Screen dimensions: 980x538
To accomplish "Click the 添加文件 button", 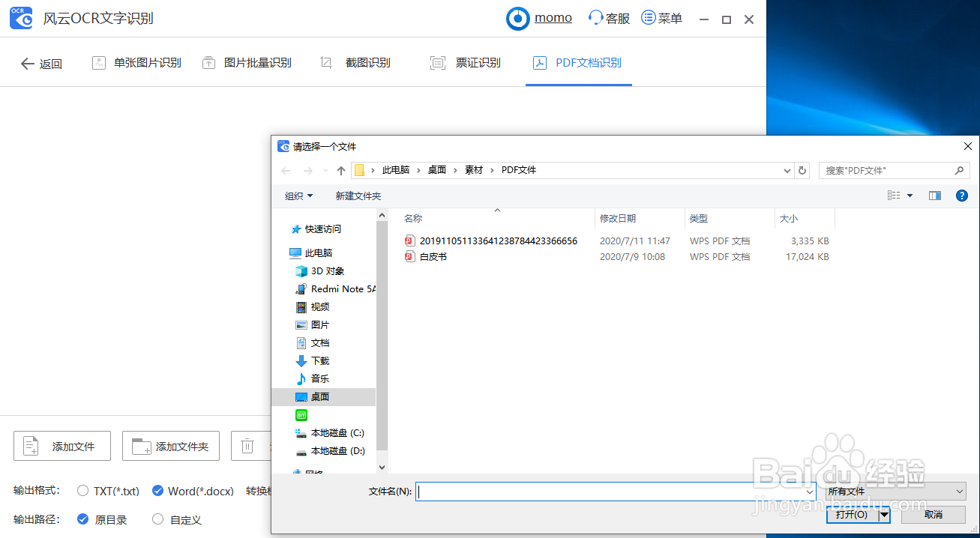I will (62, 447).
